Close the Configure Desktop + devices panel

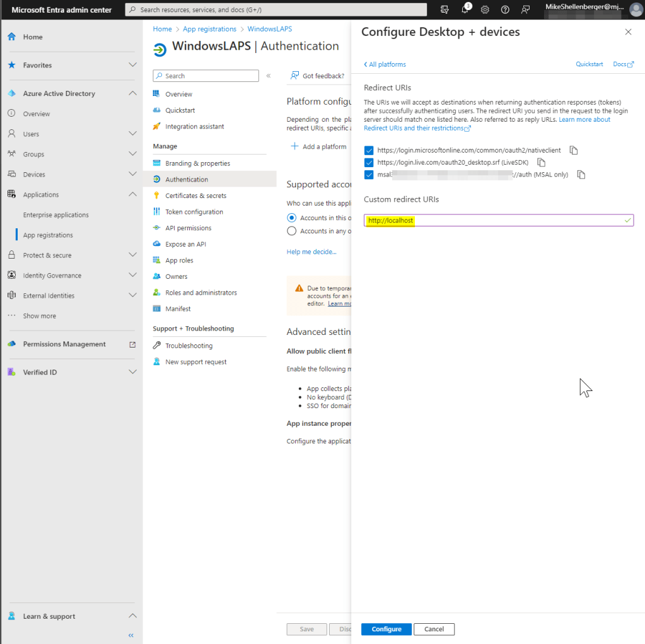(627, 32)
